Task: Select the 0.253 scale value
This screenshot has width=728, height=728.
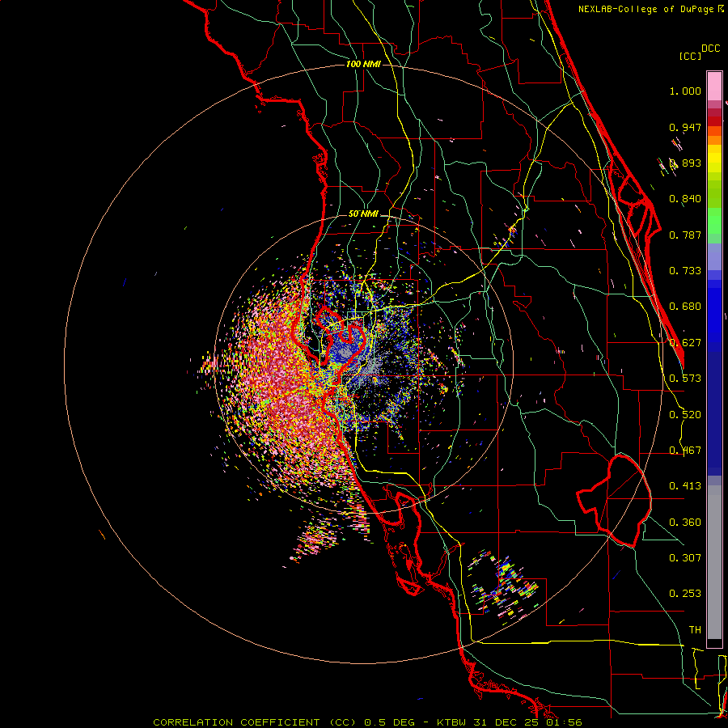Action: pos(685,594)
